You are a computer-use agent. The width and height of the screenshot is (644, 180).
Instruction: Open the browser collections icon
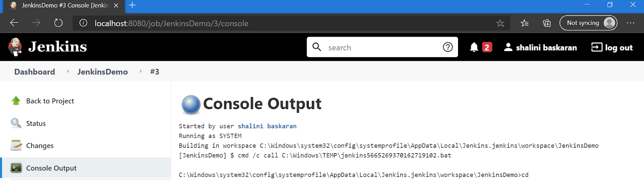(x=547, y=23)
